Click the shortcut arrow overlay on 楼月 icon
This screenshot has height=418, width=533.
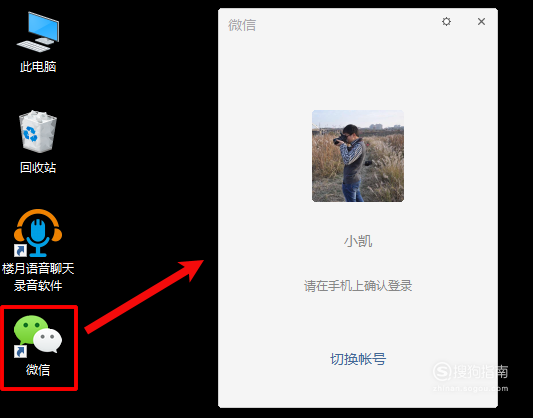click(x=20, y=251)
